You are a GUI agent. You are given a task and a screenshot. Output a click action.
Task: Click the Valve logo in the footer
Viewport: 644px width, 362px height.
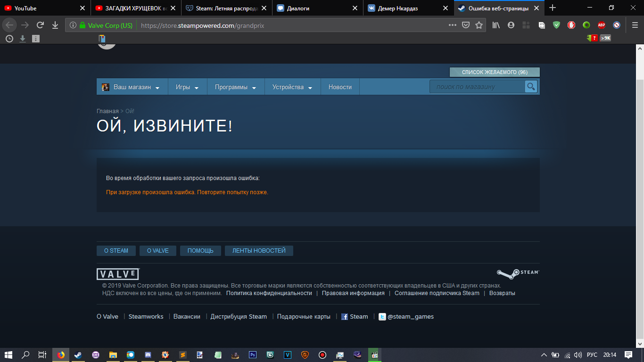118,274
